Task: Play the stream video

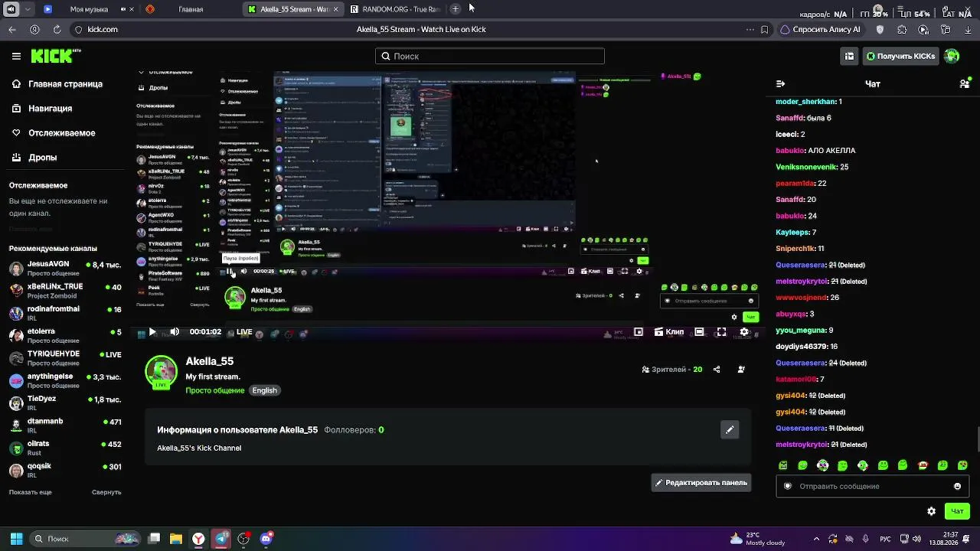Action: coord(152,332)
